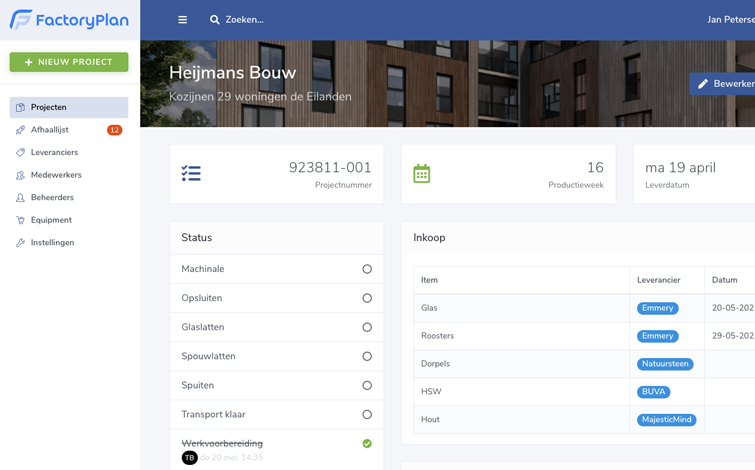Screen dimensions: 755x470
Task: Uncheck the completed Werkvoorbereiding status
Action: [x=367, y=443]
